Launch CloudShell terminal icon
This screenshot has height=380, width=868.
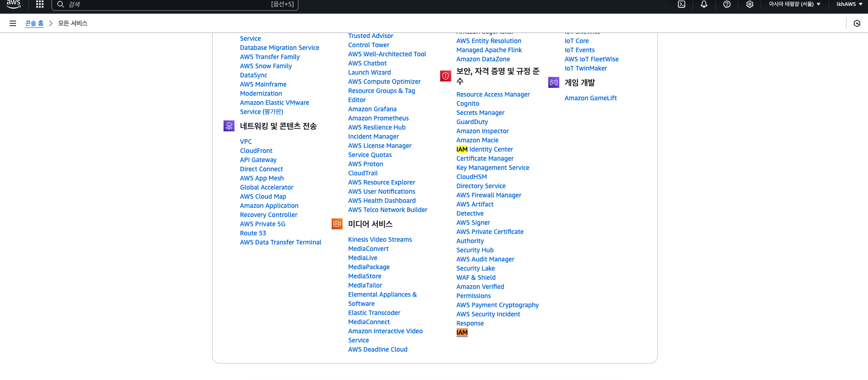[682, 4]
